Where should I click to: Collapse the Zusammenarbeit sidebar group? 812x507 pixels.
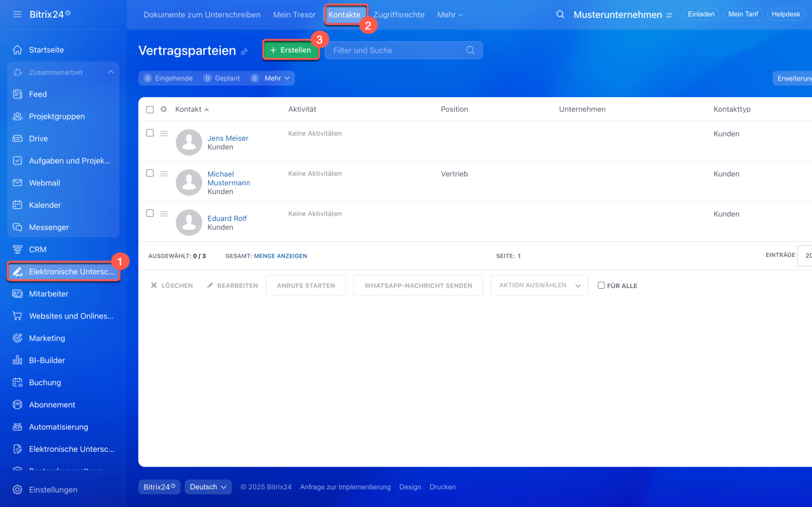[x=110, y=72]
